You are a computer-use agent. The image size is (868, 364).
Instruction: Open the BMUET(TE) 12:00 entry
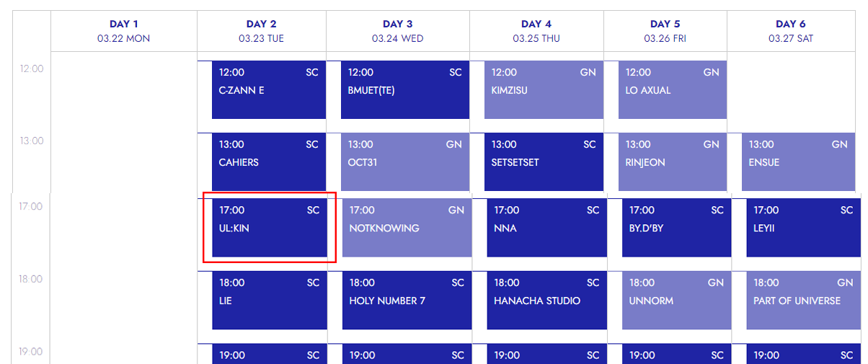click(405, 90)
